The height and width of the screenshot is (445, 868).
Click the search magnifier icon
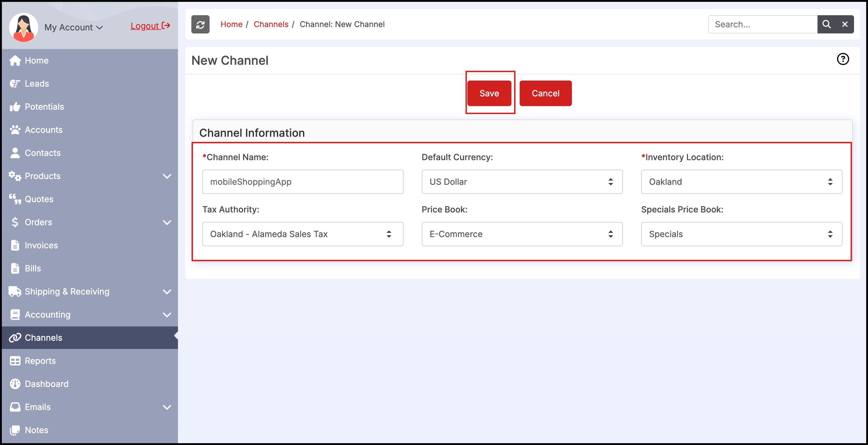pos(826,24)
